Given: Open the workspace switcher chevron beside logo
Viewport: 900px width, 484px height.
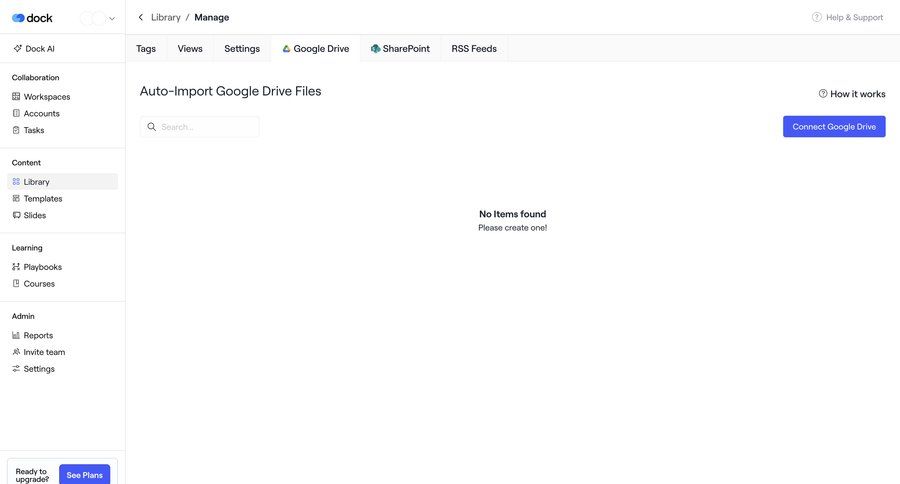Looking at the screenshot, I should point(112,18).
